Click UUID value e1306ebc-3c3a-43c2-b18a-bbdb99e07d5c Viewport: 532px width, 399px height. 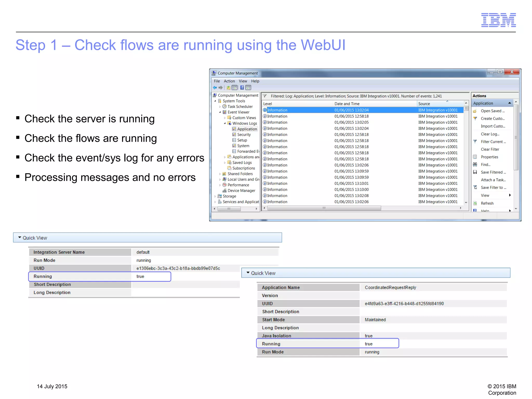click(178, 268)
